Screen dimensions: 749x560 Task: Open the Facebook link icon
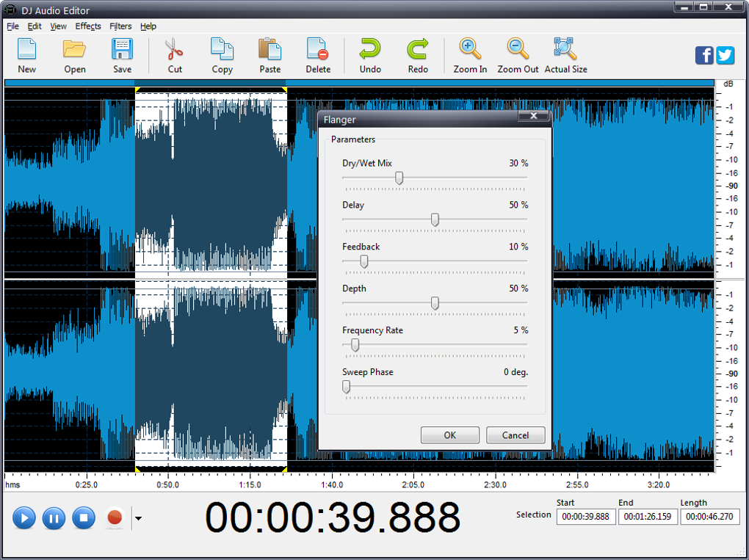(704, 55)
